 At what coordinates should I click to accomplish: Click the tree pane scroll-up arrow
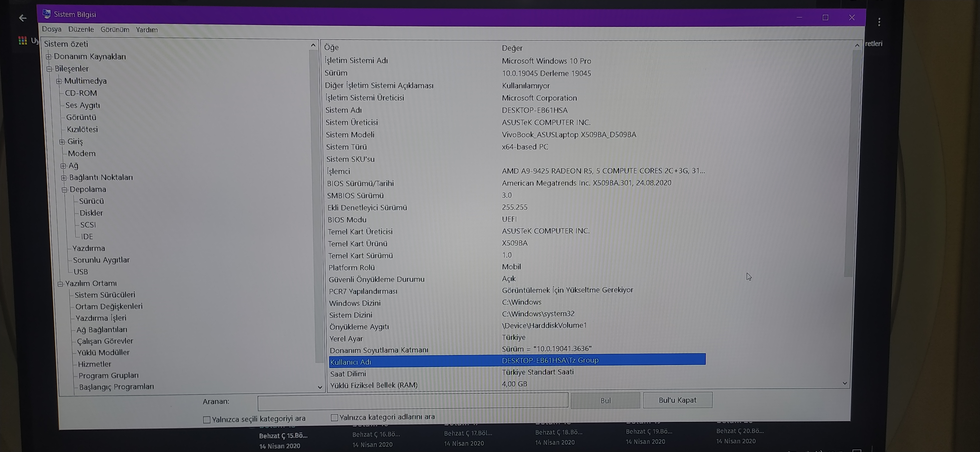[x=313, y=45]
